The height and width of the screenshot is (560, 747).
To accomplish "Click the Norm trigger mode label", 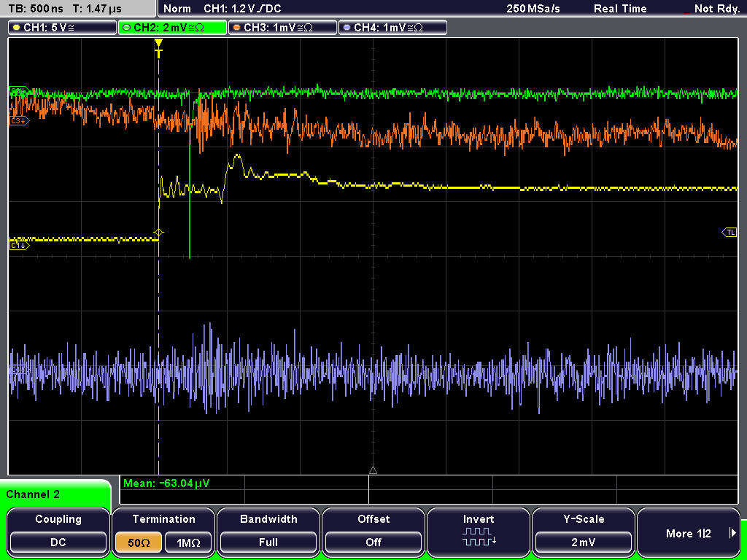I will (177, 9).
